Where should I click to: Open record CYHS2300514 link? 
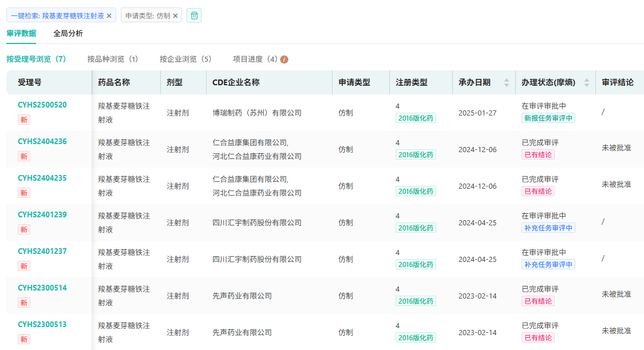(42, 288)
